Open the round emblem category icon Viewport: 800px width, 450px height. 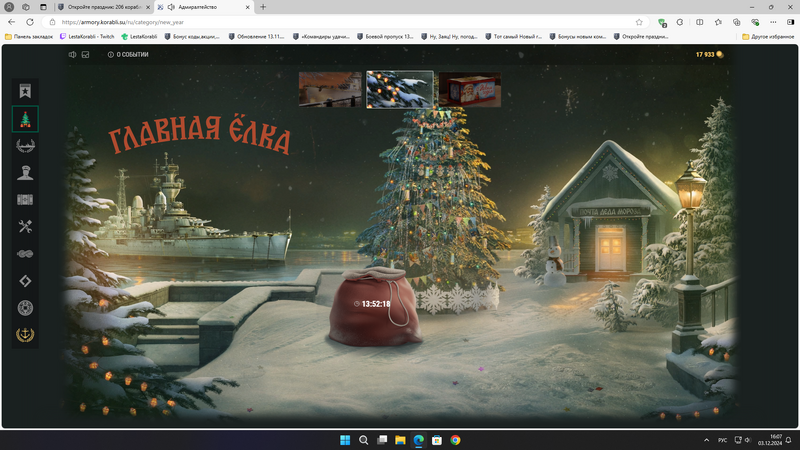click(x=25, y=308)
